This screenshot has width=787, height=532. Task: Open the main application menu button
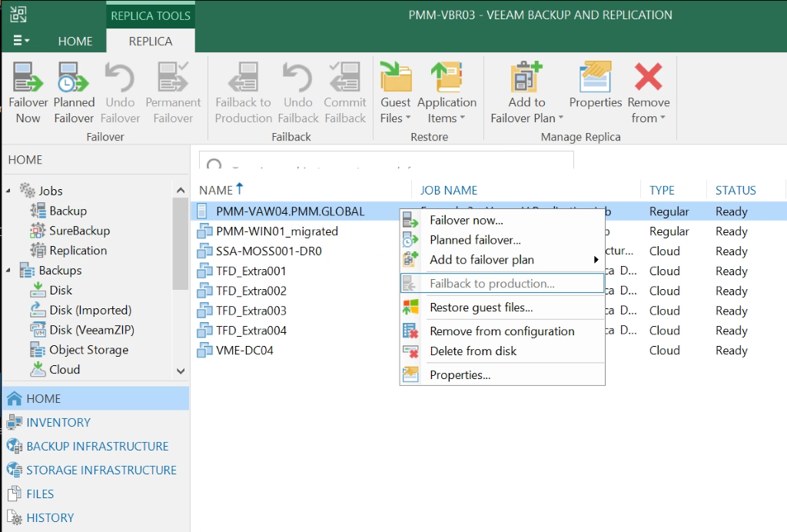[21, 41]
